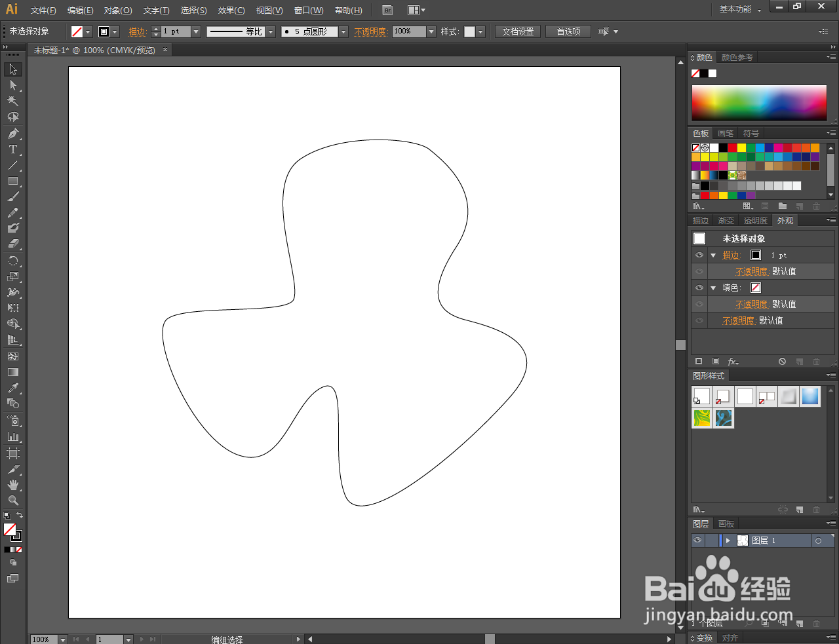This screenshot has height=644, width=839.
Task: Toggle visibility of 图层 1 layer
Action: (697, 540)
